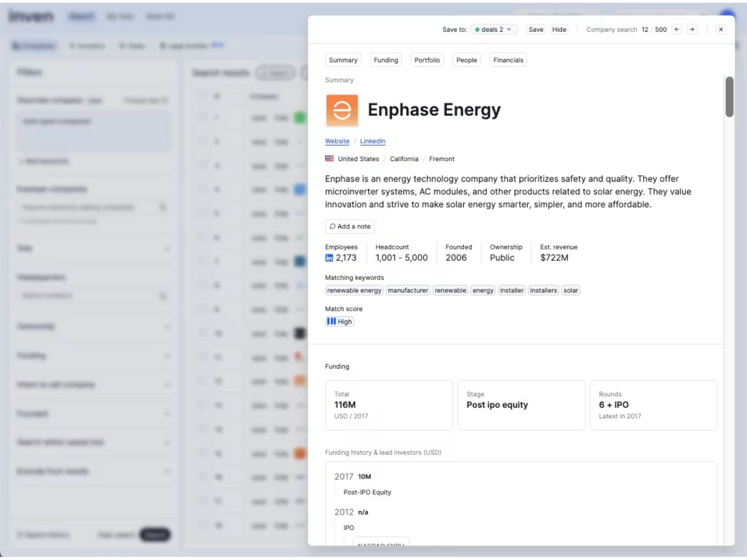The image size is (747, 560).
Task: Click '$722M' estimated revenue value
Action: point(554,258)
